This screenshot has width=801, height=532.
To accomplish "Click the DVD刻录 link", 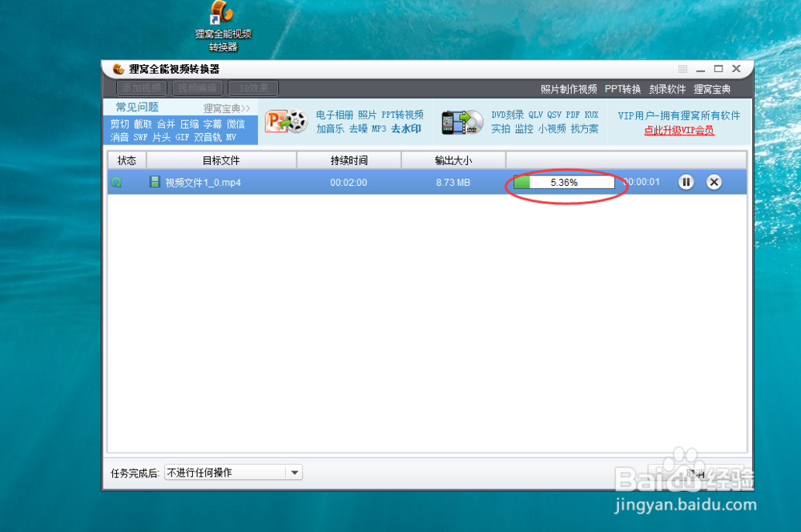I will pos(508,115).
